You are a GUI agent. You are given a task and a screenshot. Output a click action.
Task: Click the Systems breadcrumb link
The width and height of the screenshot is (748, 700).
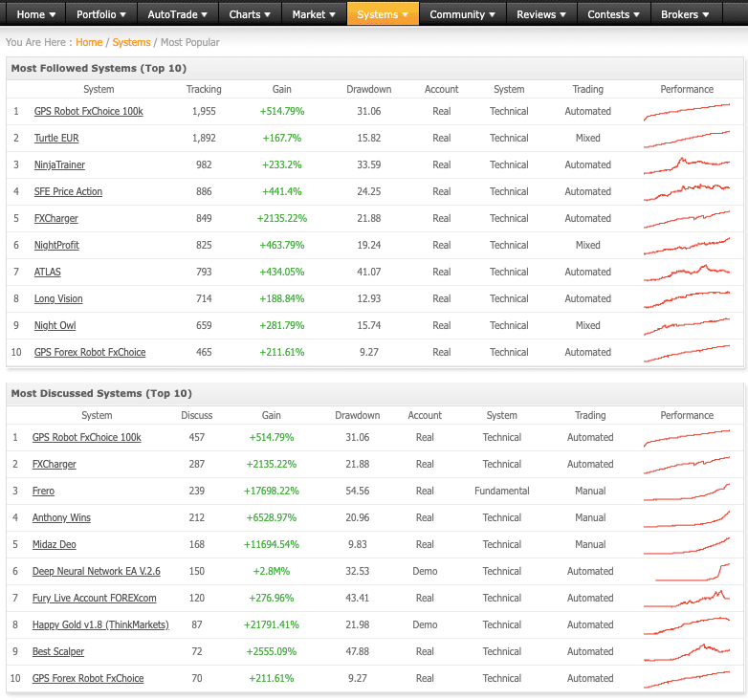pos(131,42)
